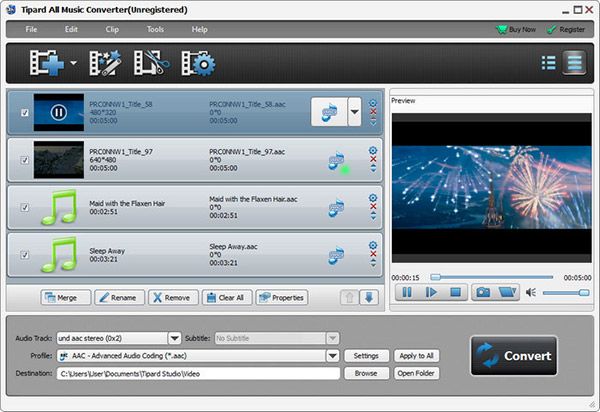Click the PRC0NNW1_Title_97 video thumbnail
This screenshot has height=412, width=600.
click(x=59, y=160)
